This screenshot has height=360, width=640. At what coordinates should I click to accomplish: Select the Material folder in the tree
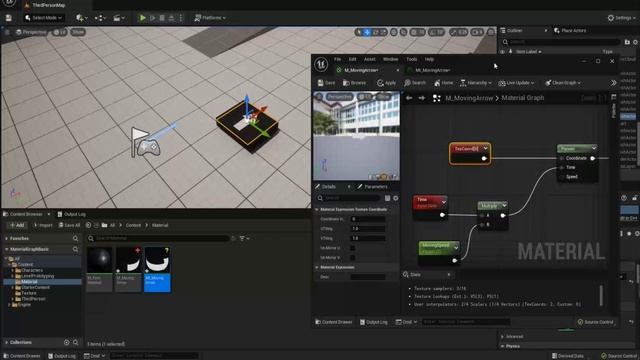[29, 282]
